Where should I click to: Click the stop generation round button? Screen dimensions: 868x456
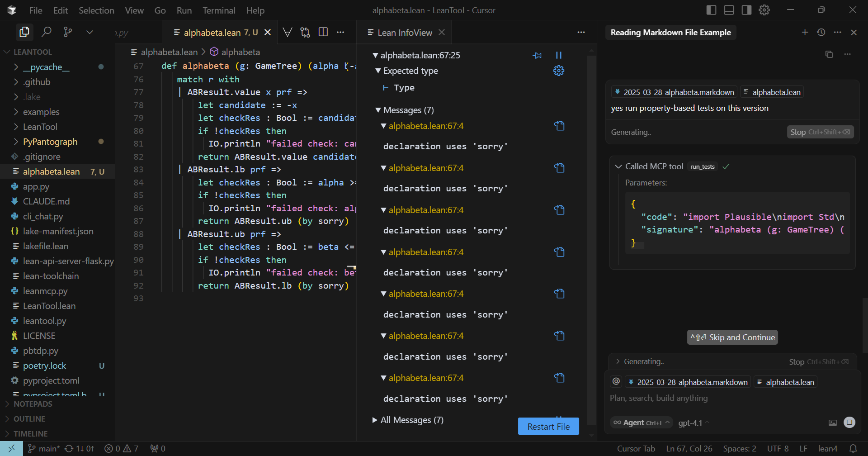tap(849, 423)
